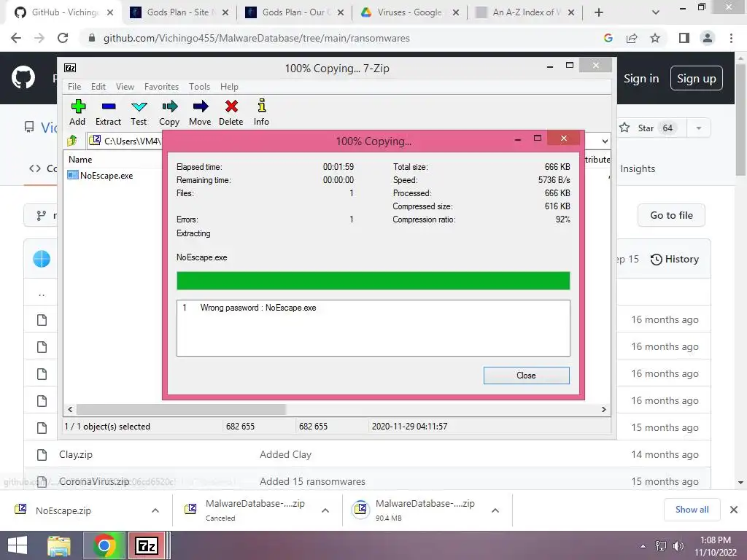Open the Clay.zip file link

pyautogui.click(x=76, y=454)
